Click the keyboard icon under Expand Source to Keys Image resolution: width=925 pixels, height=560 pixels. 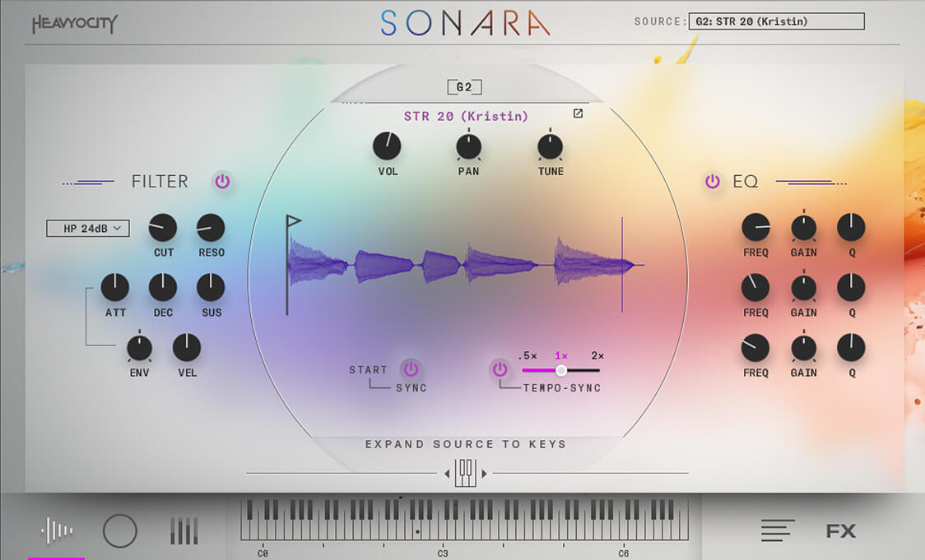pyautogui.click(x=465, y=473)
